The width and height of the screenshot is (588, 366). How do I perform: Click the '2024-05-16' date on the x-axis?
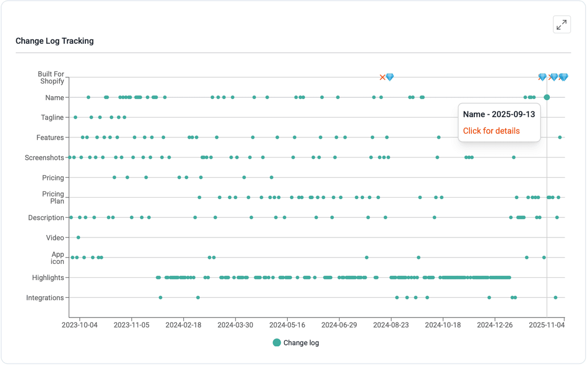pyautogui.click(x=287, y=325)
